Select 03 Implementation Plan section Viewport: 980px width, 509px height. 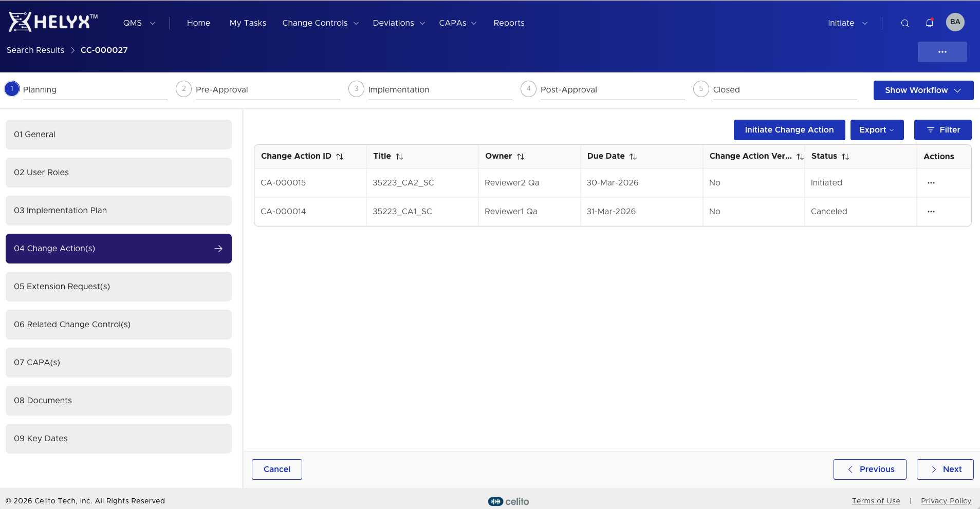119,211
